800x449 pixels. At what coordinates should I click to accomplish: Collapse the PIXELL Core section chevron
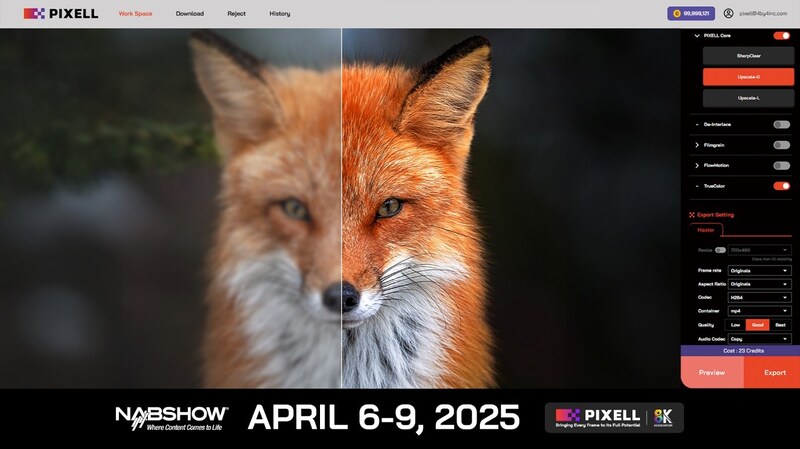[696, 36]
